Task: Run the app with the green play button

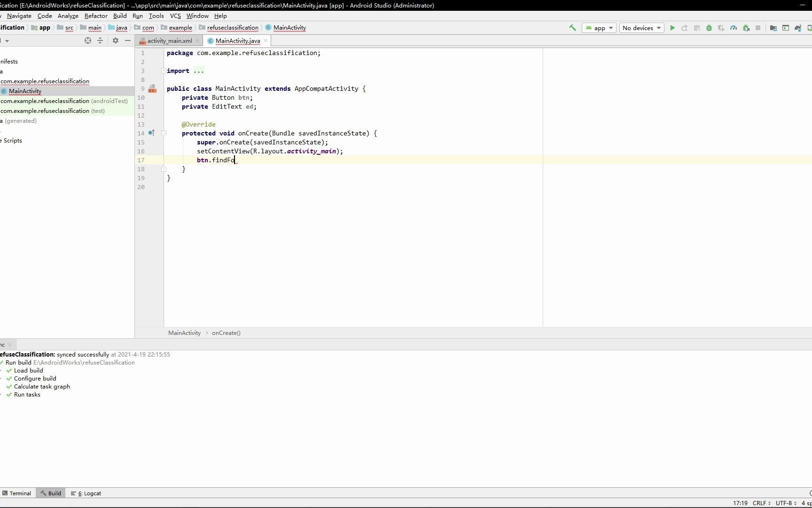Action: point(672,28)
